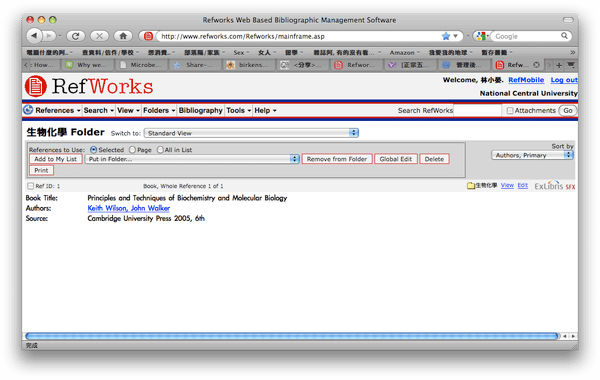Check the Ref ID: 1 checkbox
The width and height of the screenshot is (600, 380).
(x=31, y=186)
